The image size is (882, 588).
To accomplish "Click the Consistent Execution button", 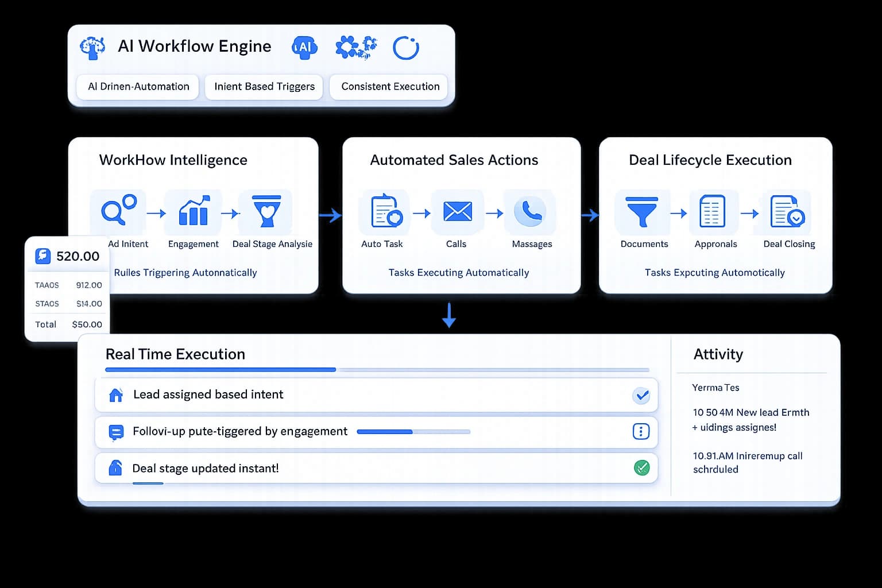I will click(x=390, y=87).
